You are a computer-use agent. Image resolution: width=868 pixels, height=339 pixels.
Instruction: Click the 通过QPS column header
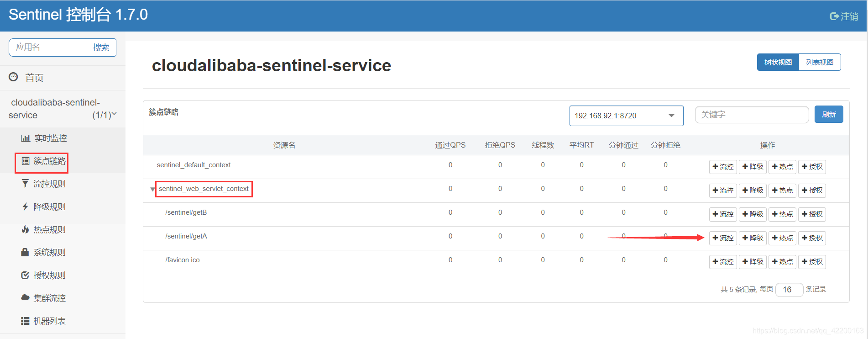(x=450, y=145)
